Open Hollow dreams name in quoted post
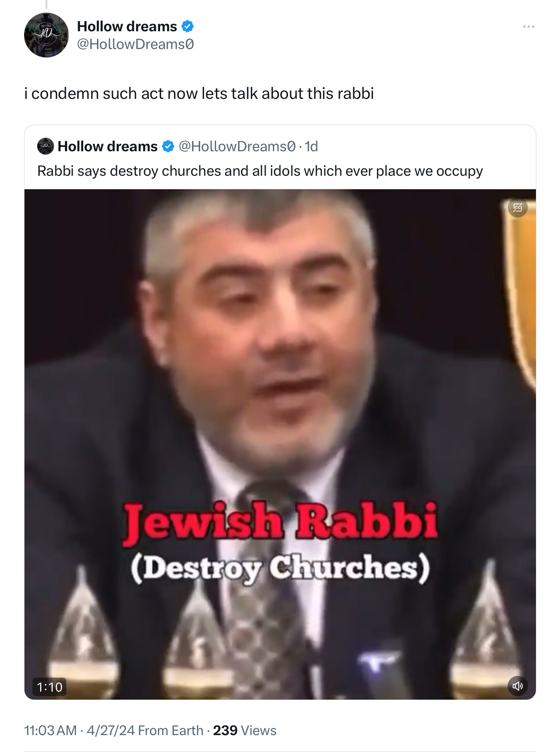The image size is (560, 752). [x=107, y=146]
